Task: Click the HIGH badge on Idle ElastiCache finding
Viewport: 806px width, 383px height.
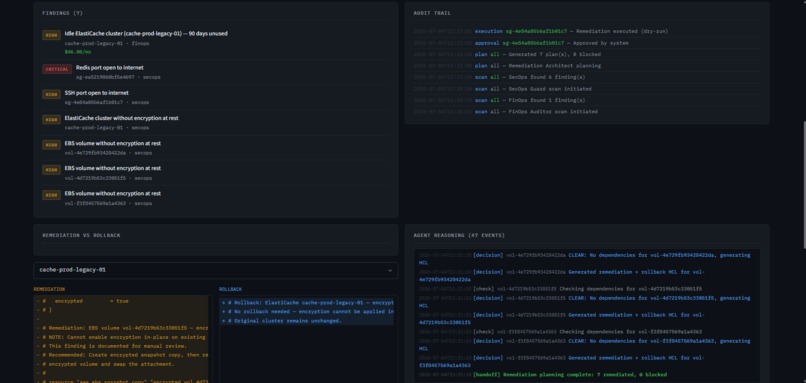Action: pos(51,35)
